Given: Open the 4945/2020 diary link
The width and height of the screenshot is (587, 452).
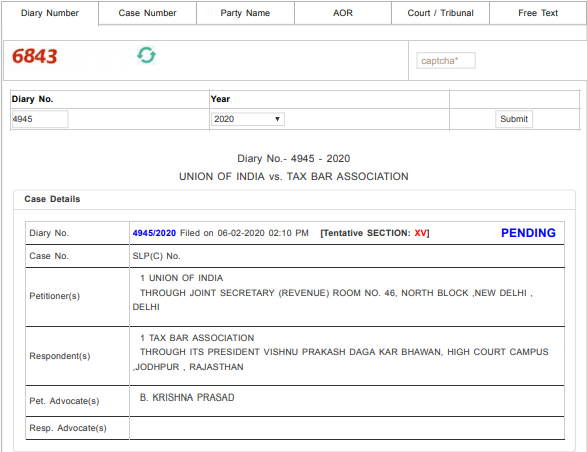Looking at the screenshot, I should pos(154,233).
